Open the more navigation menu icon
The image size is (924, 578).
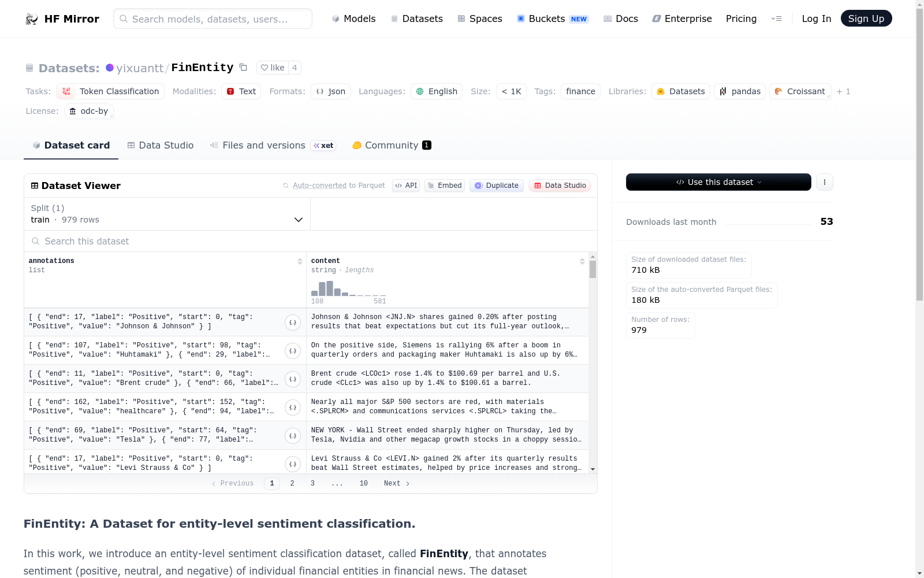click(777, 18)
